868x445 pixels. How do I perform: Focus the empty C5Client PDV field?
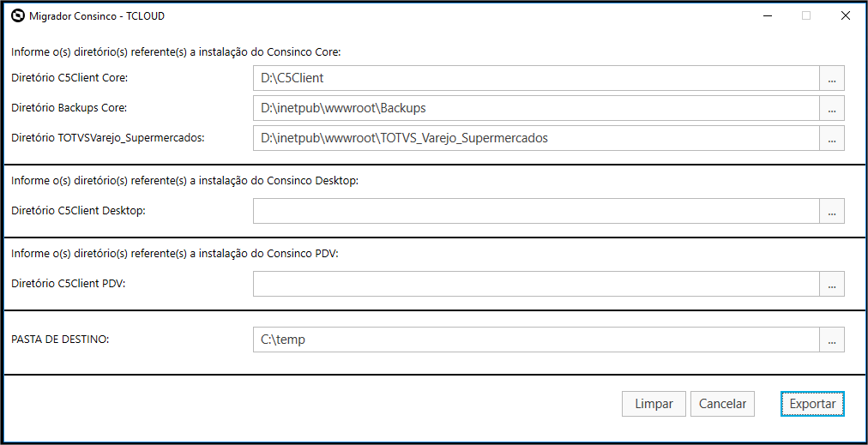(x=536, y=284)
